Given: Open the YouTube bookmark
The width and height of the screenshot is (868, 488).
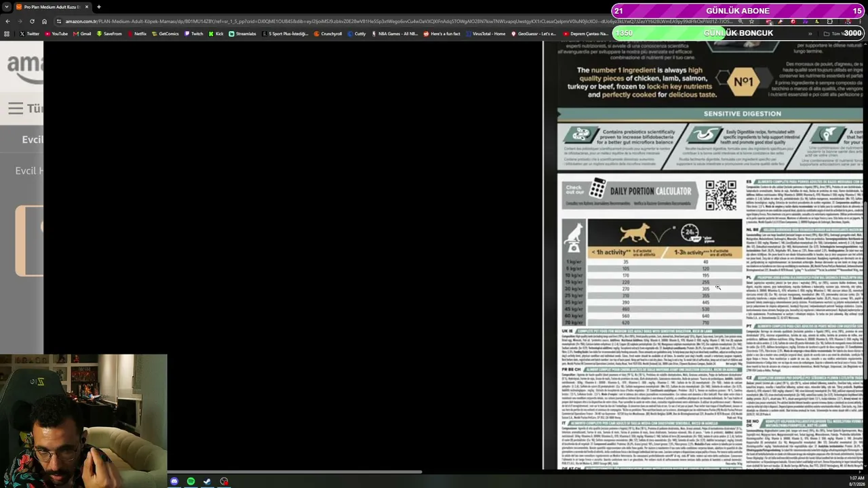Looking at the screenshot, I should click(56, 33).
